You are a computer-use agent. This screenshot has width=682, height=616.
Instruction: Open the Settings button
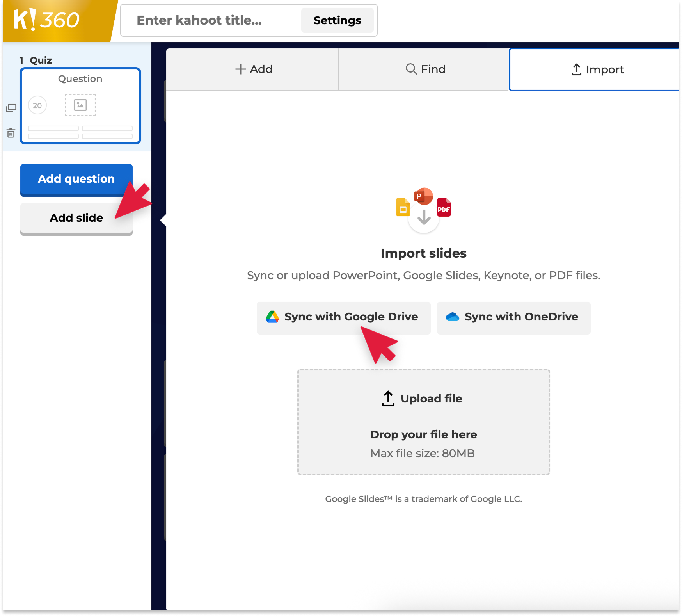337,20
